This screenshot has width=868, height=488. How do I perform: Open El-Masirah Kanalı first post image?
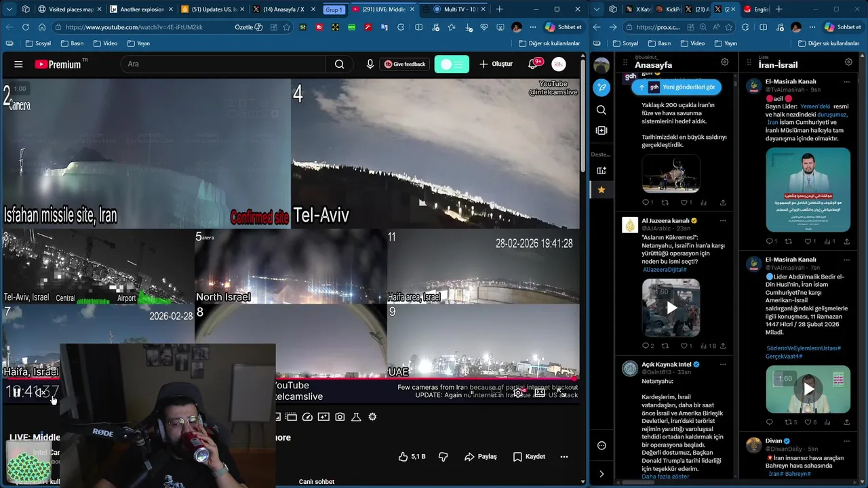coord(808,190)
